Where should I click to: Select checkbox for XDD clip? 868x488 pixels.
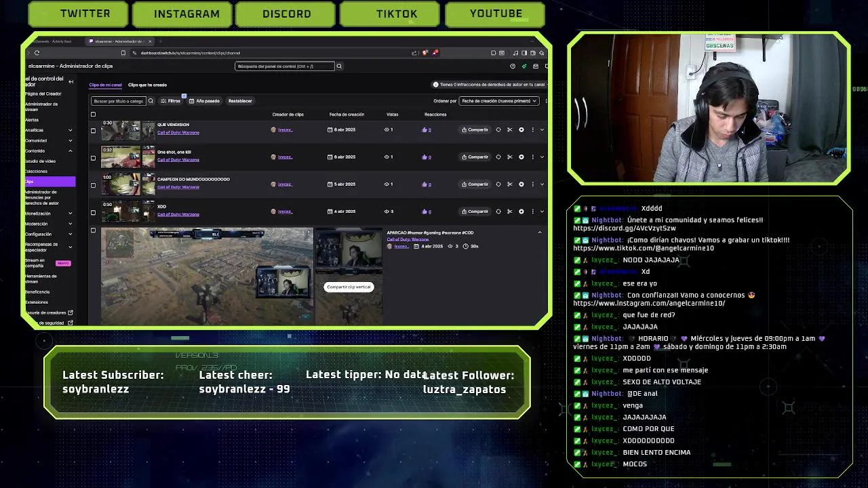pyautogui.click(x=94, y=212)
